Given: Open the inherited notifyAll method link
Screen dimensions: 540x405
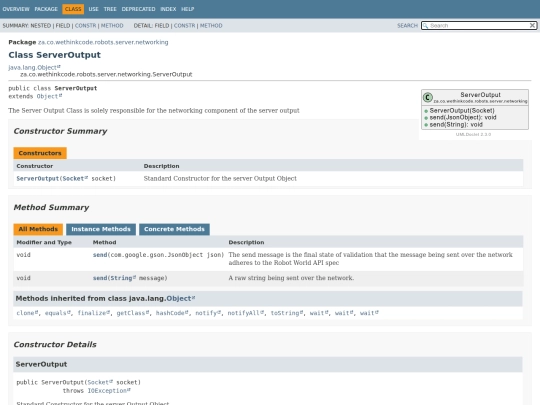Looking at the screenshot, I should tap(246, 313).
